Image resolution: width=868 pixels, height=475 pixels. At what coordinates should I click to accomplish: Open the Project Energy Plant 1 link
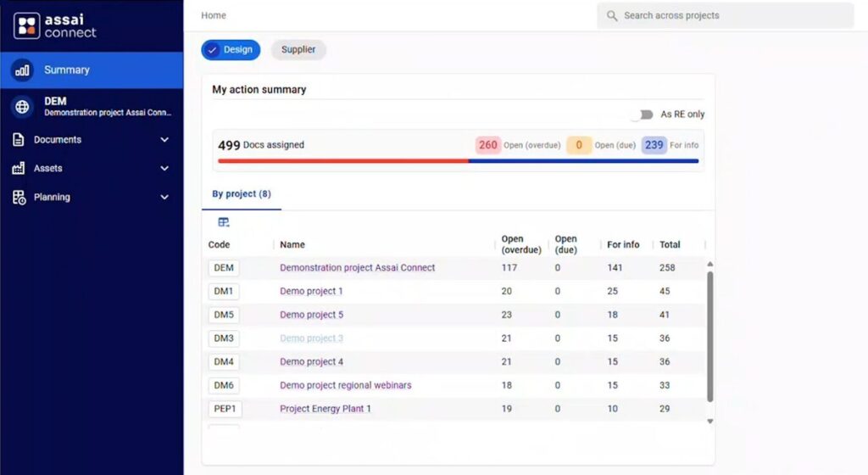325,409
